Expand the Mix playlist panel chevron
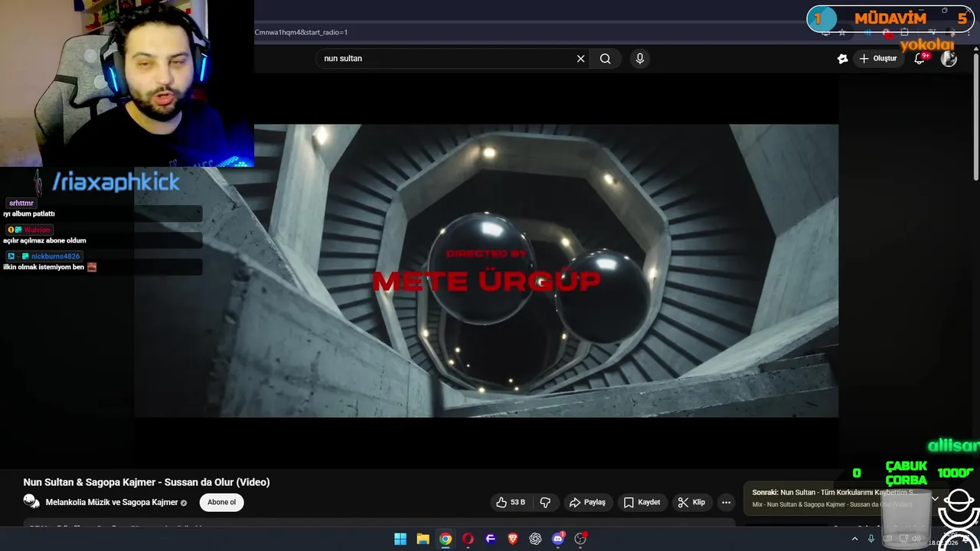 [x=935, y=498]
